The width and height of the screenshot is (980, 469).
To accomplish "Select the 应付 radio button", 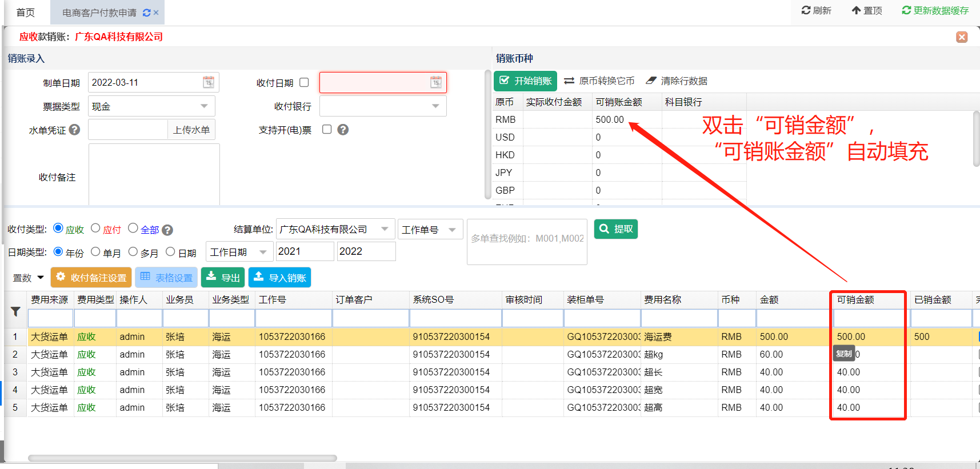I will click(x=96, y=229).
